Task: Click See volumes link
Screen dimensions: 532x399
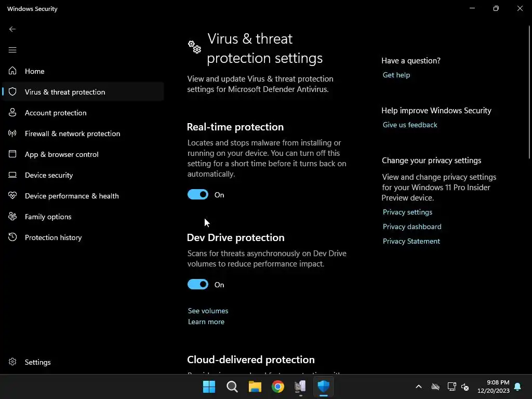Action: (x=208, y=311)
